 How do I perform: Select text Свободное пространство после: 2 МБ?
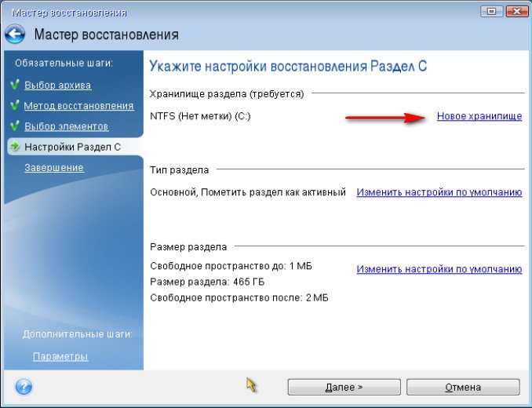tap(239, 298)
